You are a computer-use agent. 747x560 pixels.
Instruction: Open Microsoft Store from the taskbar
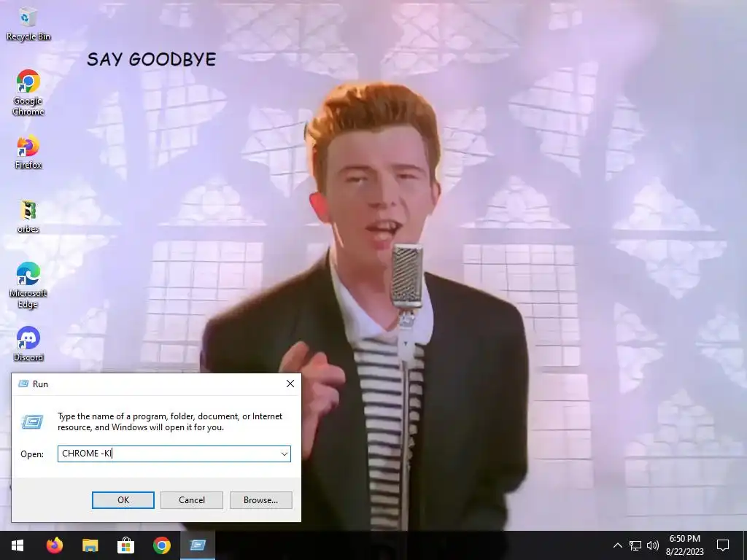click(125, 545)
